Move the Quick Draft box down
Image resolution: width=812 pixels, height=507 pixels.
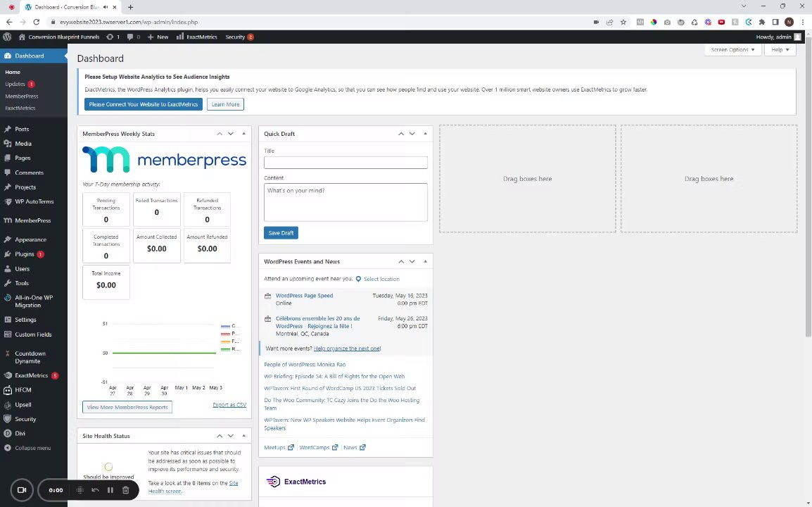[412, 134]
